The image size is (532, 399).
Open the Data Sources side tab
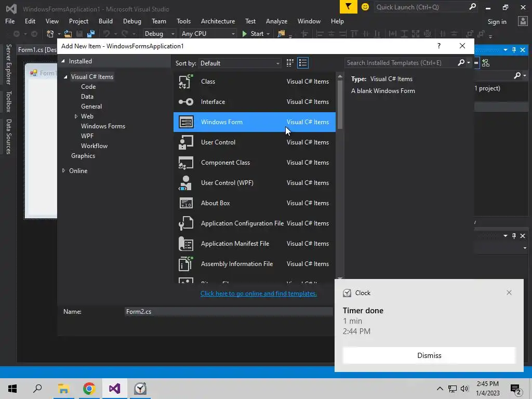(x=9, y=137)
